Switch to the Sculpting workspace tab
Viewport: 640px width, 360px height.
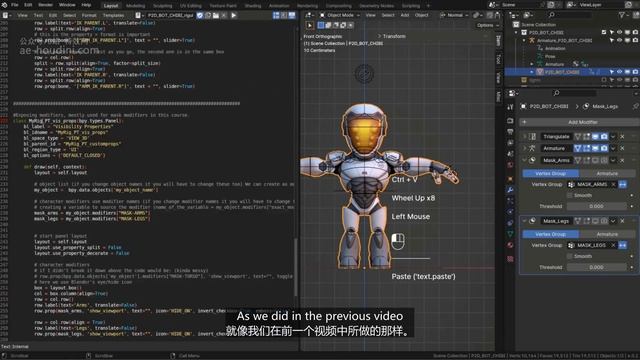(162, 6)
